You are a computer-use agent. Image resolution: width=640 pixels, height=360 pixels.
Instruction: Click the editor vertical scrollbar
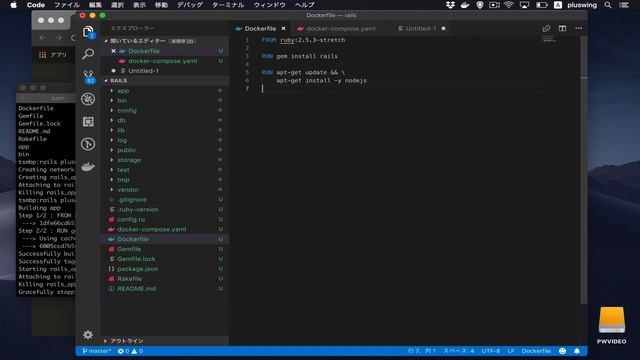(584, 169)
